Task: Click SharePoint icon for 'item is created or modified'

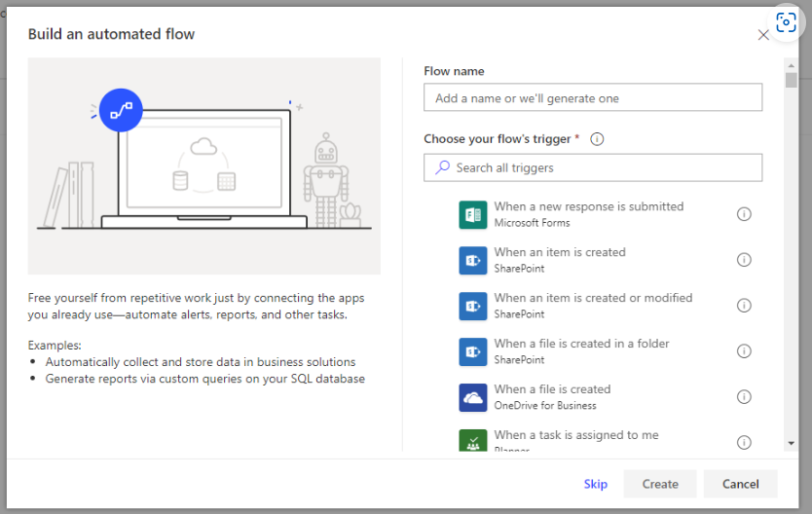Action: 473,306
